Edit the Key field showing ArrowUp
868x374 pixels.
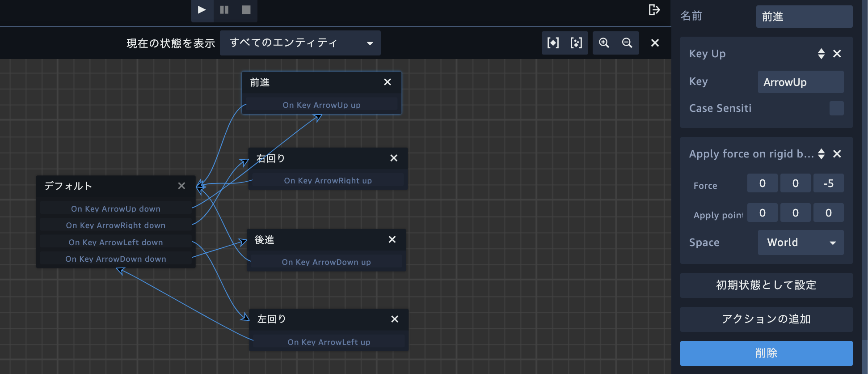(801, 82)
